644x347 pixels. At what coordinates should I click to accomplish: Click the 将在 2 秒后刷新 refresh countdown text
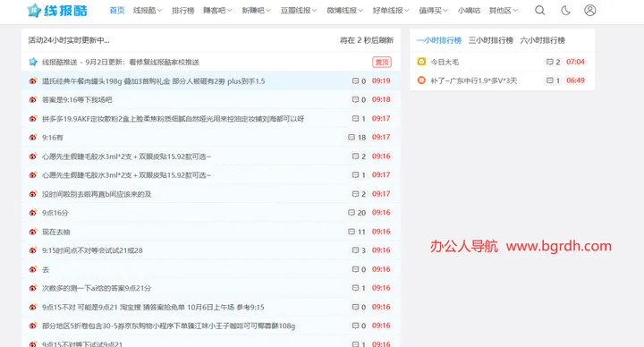point(367,40)
